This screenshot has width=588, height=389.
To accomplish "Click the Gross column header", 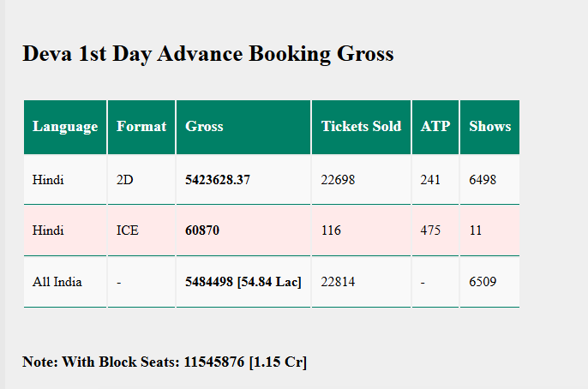I will click(204, 127).
